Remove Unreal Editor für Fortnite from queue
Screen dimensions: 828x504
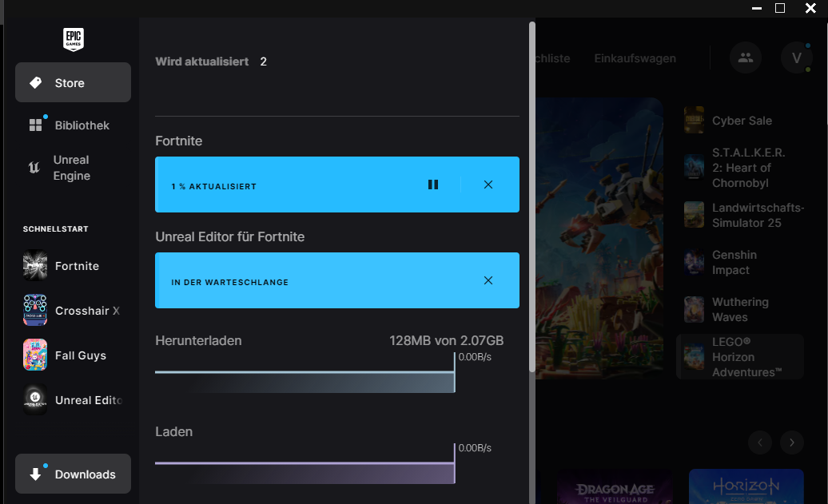tap(488, 280)
